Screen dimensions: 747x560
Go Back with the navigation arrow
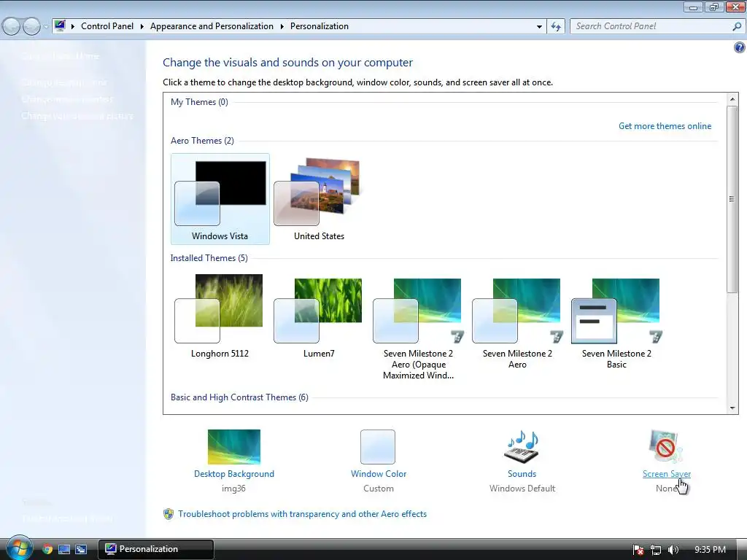12,26
